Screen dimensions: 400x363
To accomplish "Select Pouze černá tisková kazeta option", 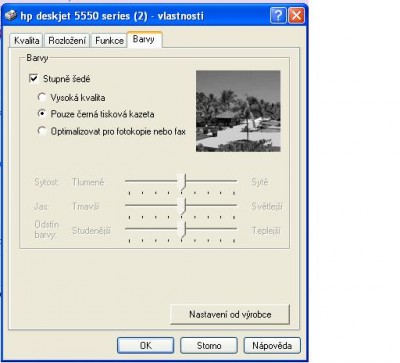I will pos(42,114).
